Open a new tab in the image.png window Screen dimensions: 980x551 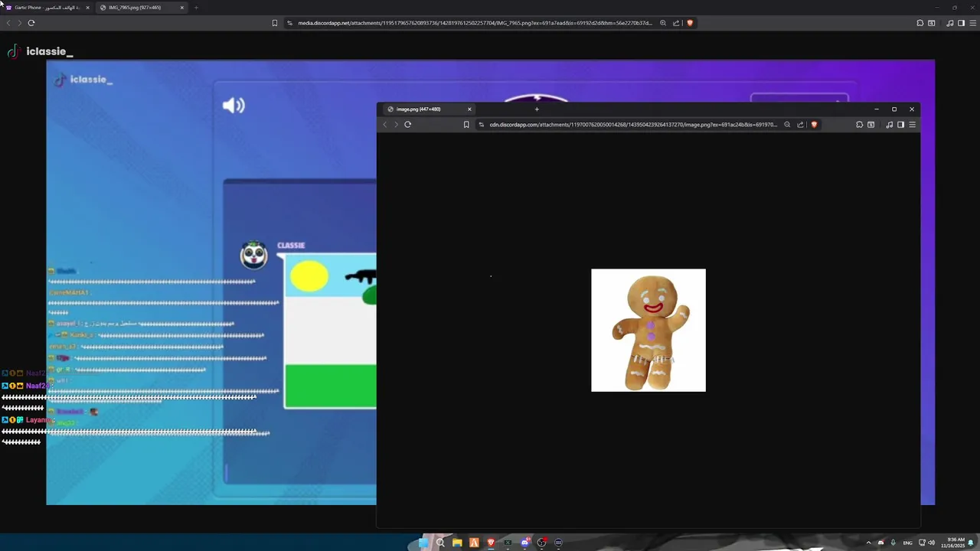(x=537, y=109)
